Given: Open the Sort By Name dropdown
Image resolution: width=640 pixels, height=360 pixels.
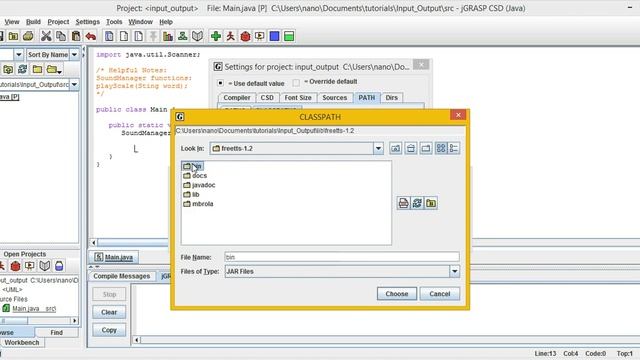Looking at the screenshot, I should 74,55.
